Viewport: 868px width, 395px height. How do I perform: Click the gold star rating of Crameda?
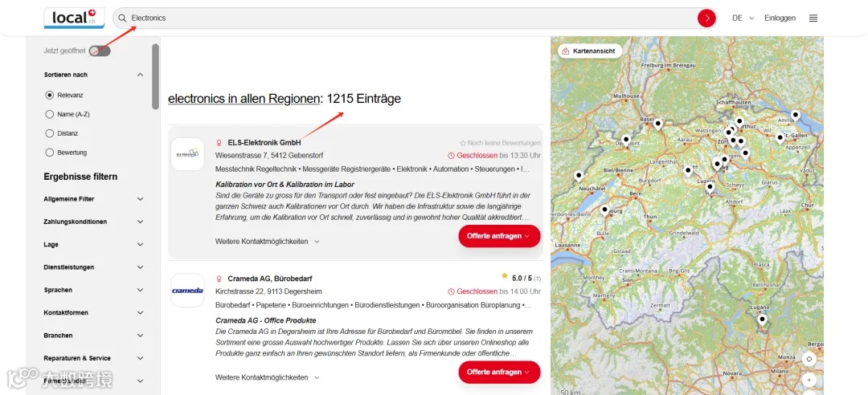tap(504, 275)
